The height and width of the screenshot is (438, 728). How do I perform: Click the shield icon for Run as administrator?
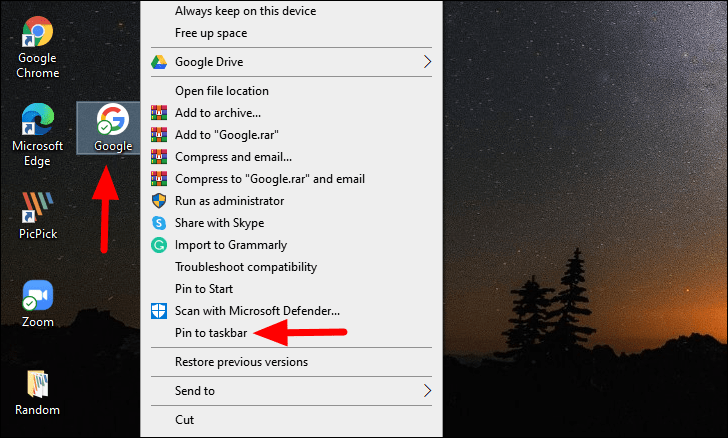tap(159, 201)
